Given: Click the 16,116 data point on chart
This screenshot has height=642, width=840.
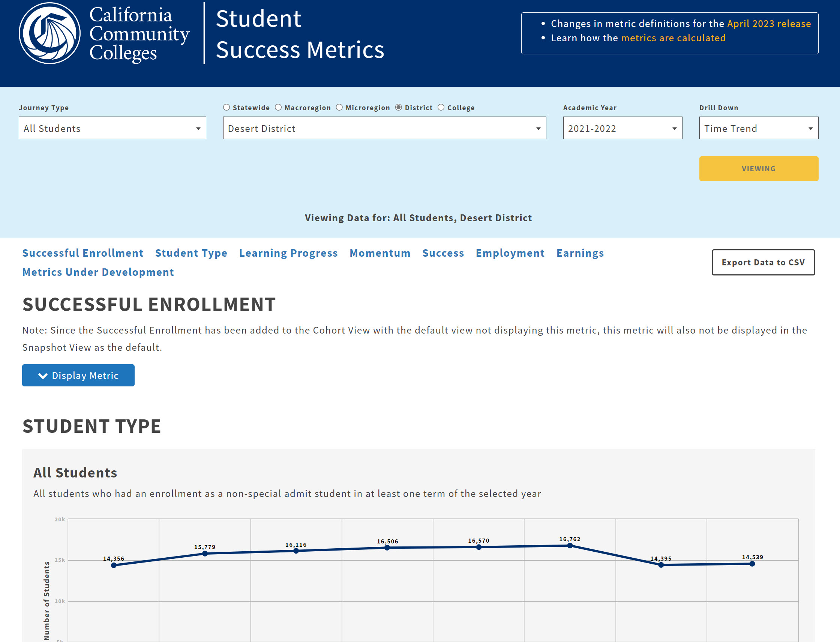Looking at the screenshot, I should coord(296,551).
